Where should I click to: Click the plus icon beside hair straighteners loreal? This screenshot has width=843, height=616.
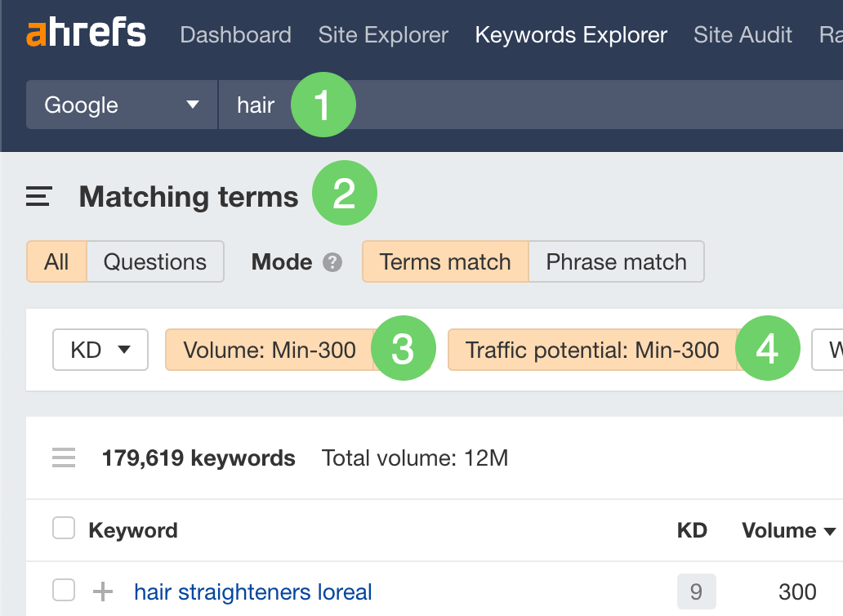[101, 591]
